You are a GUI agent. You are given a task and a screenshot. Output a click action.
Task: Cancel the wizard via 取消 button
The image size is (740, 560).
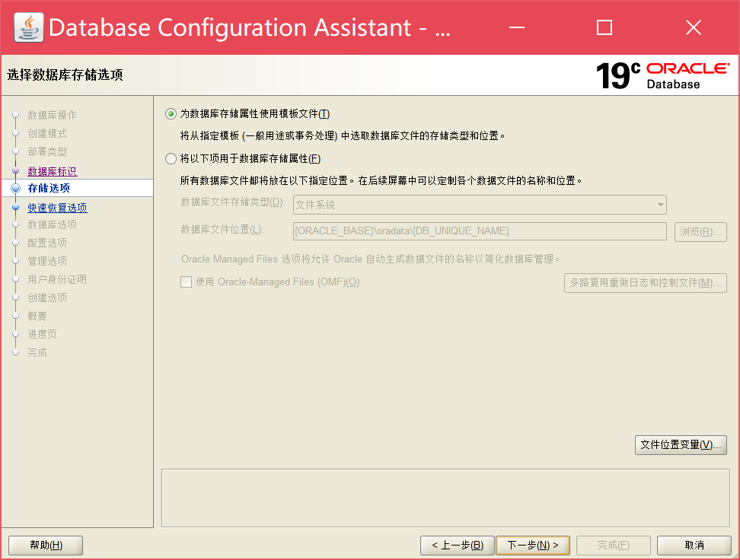(x=694, y=545)
